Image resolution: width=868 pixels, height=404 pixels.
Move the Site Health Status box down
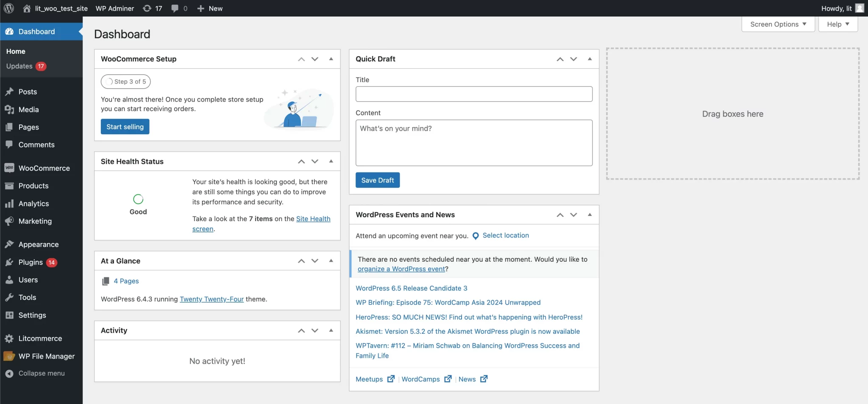click(x=315, y=161)
